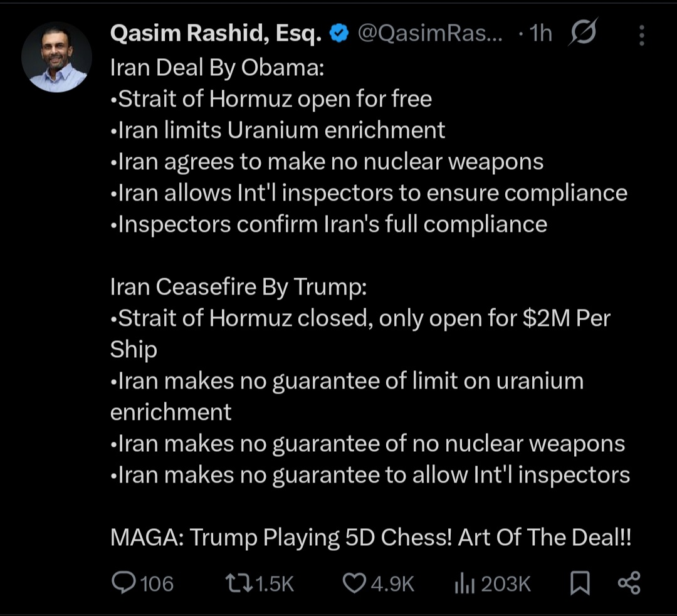
Task: Open the @QasimRas... handle link
Action: pyautogui.click(x=430, y=34)
